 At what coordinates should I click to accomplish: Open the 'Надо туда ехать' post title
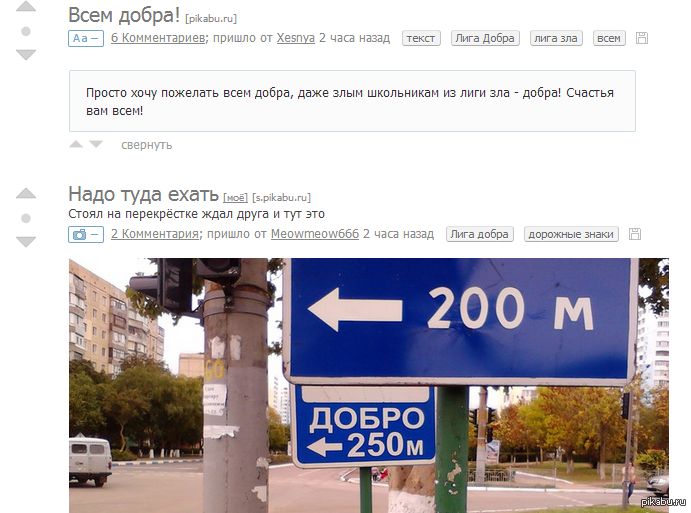coord(144,194)
